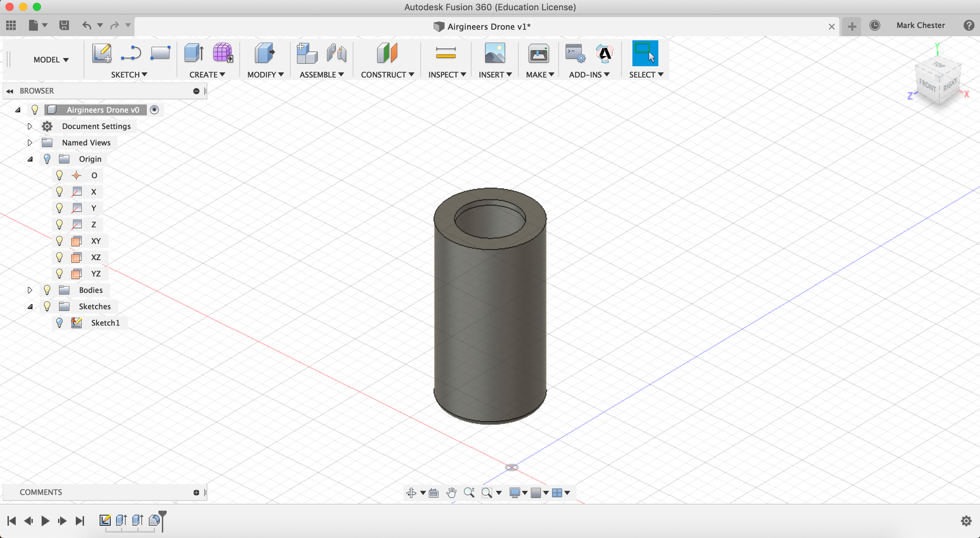Click the Undo button
Viewport: 980px width, 538px height.
[86, 25]
